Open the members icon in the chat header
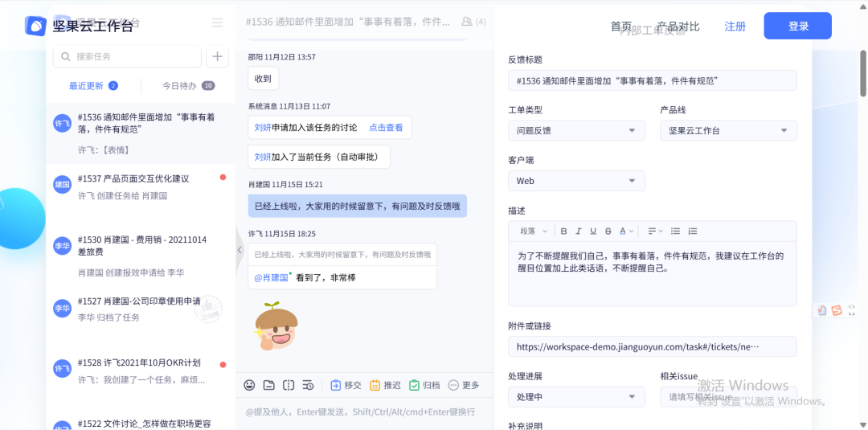 [467, 22]
